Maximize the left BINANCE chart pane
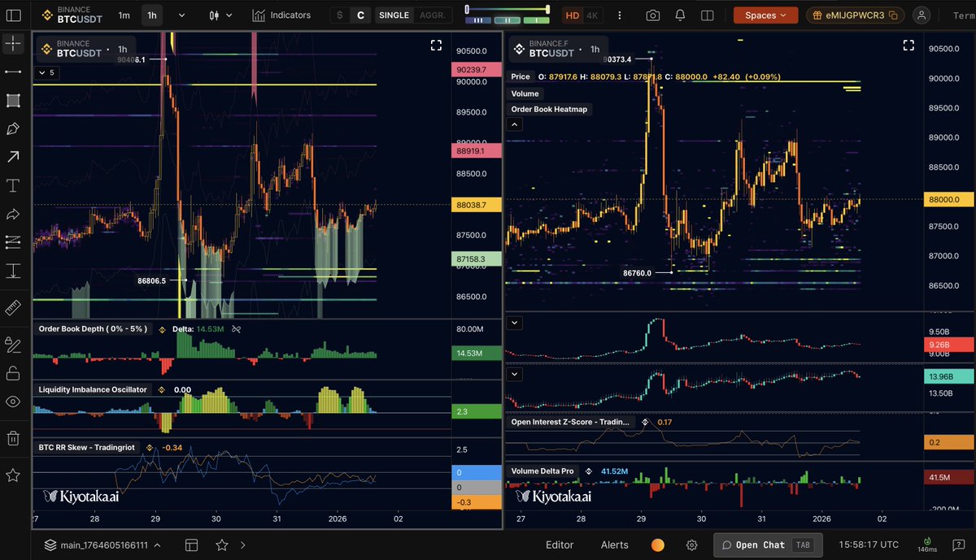This screenshot has width=976, height=560. pyautogui.click(x=436, y=46)
